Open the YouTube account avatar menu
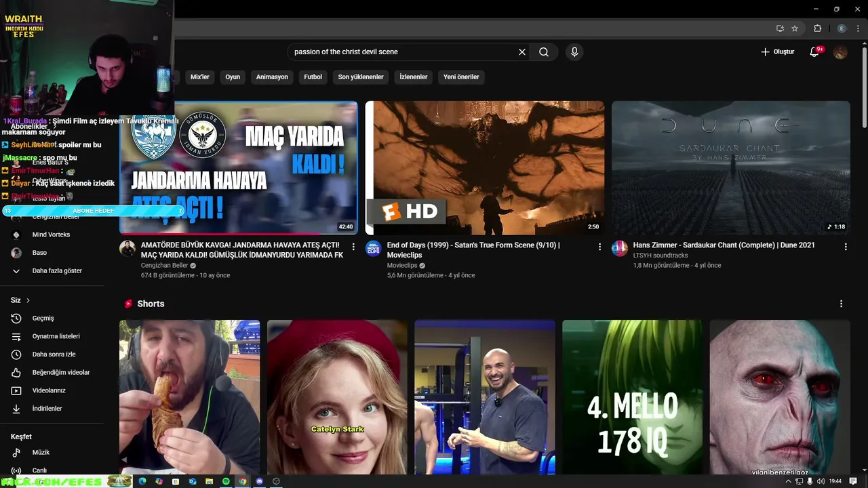This screenshot has height=488, width=868. (840, 52)
